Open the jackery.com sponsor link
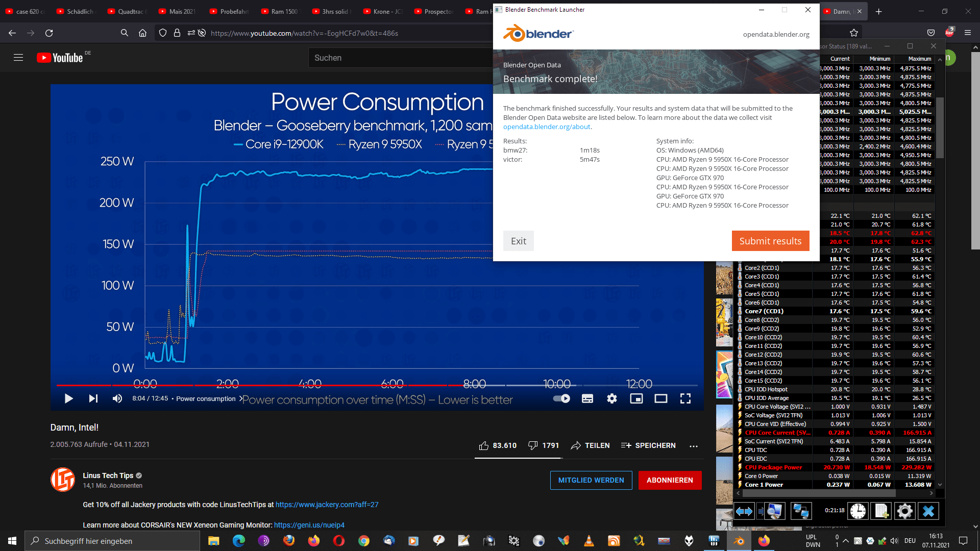 click(x=327, y=505)
